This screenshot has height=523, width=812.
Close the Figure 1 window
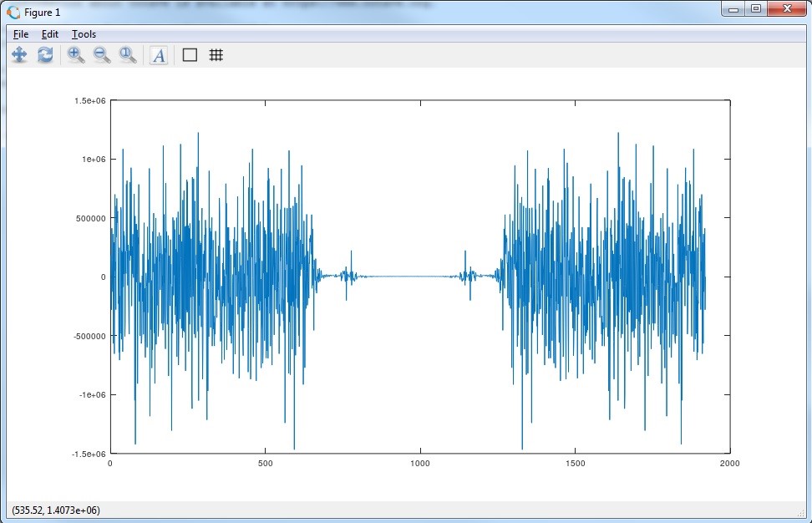coord(786,9)
